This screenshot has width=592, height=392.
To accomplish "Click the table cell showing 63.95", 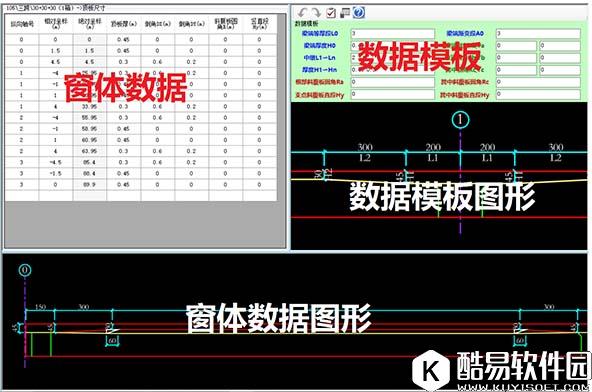I will pyautogui.click(x=89, y=151).
